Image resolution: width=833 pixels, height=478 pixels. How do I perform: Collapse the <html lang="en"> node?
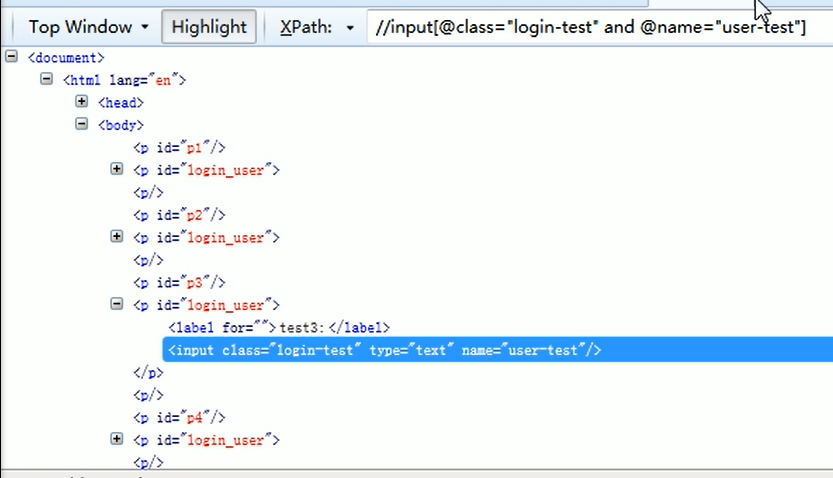pos(46,79)
